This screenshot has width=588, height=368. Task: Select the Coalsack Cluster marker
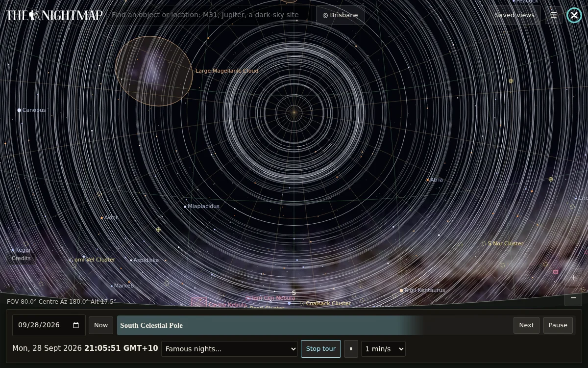302,304
